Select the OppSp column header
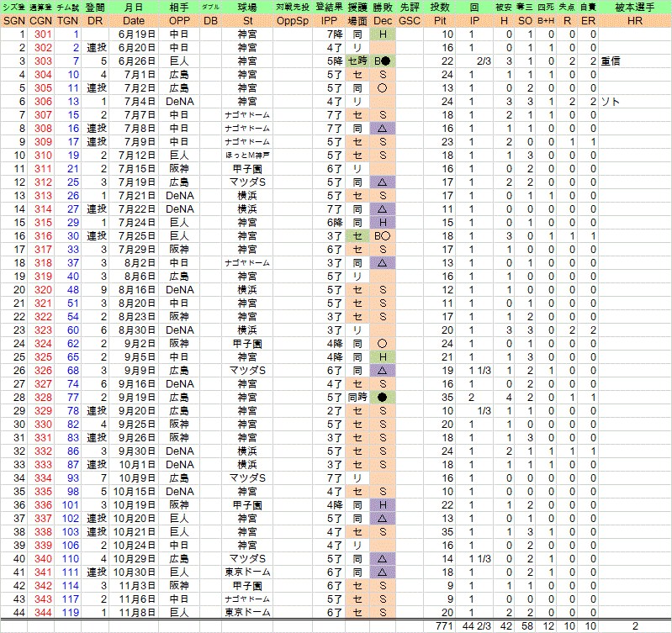This screenshot has height=633, width=672. pyautogui.click(x=293, y=21)
